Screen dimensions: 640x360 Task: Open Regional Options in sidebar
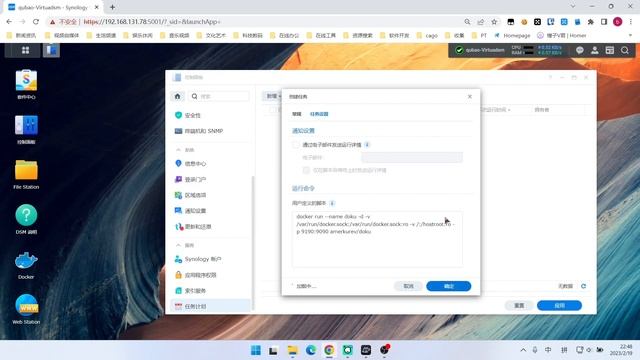point(211,195)
